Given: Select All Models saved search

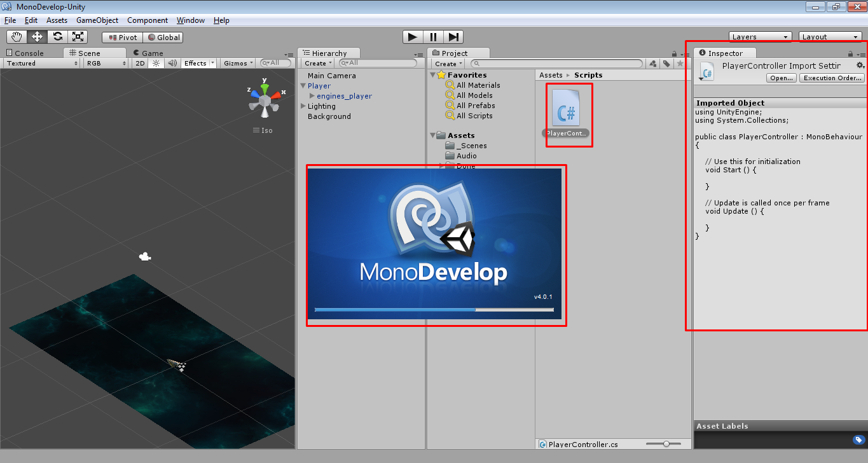Looking at the screenshot, I should point(469,95).
